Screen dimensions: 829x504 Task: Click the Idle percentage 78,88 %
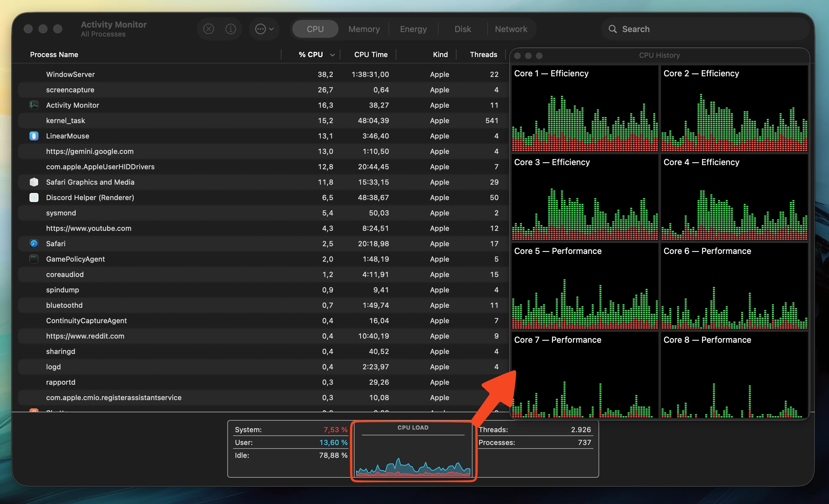[333, 455]
